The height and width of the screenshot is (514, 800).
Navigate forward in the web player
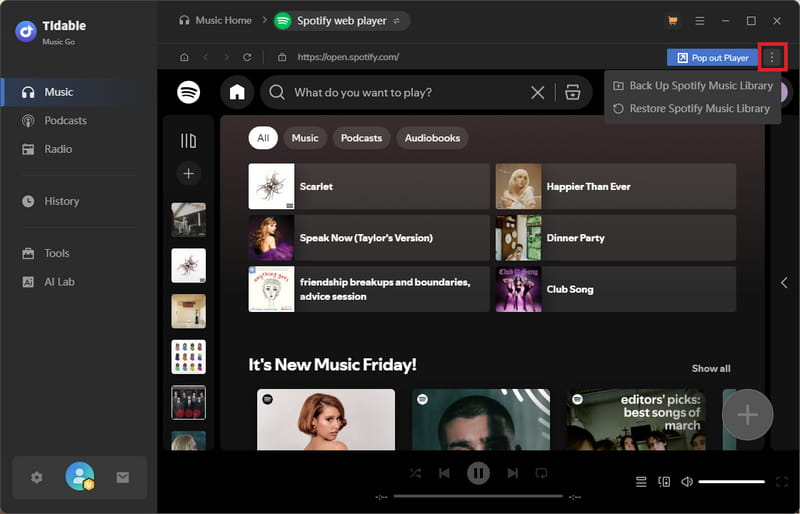click(227, 57)
